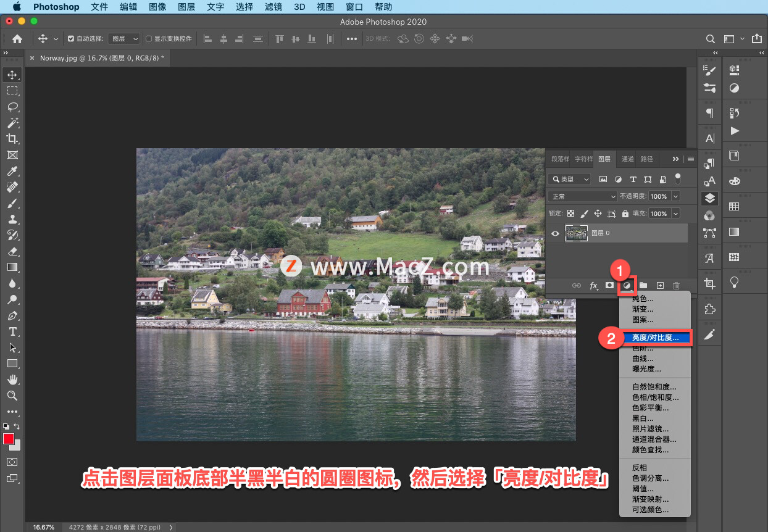Add a layer mask from Layers panel
Viewport: 768px width, 532px height.
pyautogui.click(x=610, y=286)
